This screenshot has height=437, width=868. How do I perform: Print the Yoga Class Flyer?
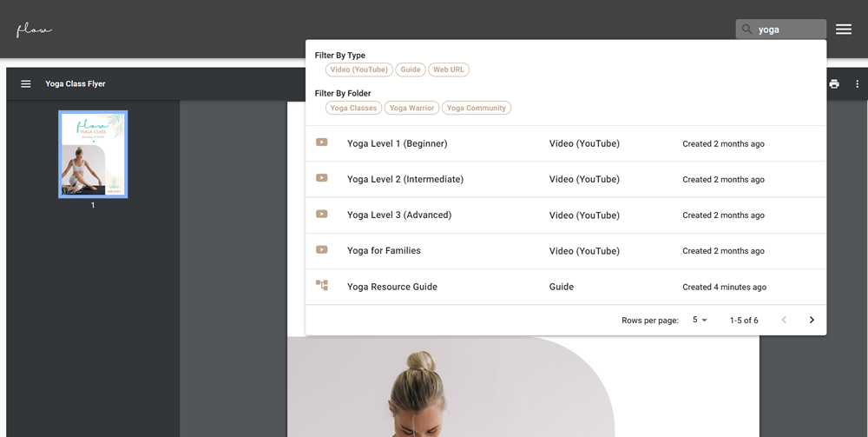click(834, 84)
